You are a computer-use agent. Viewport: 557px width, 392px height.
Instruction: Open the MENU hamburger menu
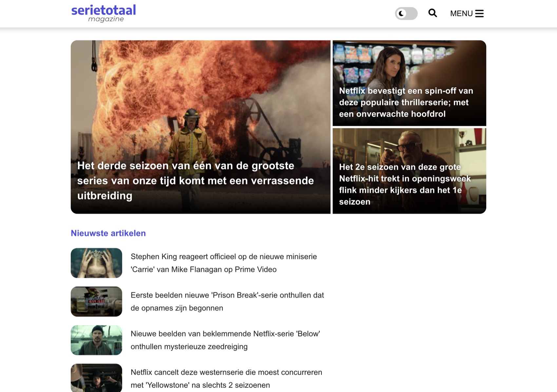[x=467, y=13]
